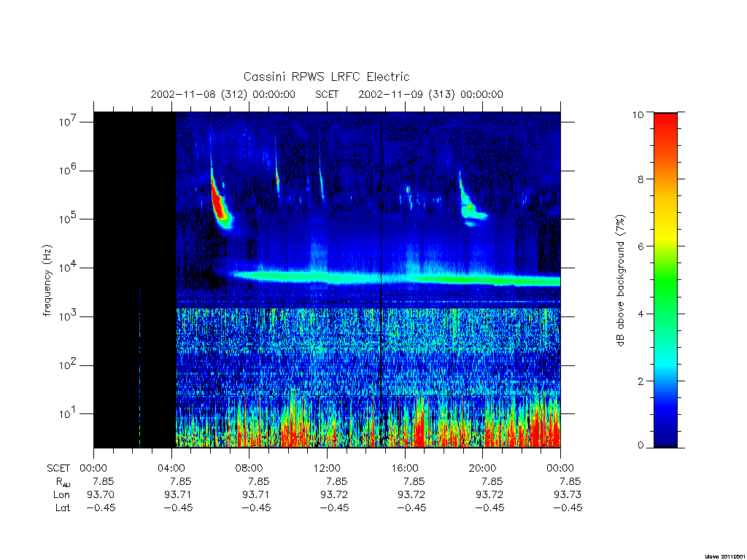Click the "dB above background (7%)" label
The height and width of the screenshot is (560, 747).
(620, 280)
